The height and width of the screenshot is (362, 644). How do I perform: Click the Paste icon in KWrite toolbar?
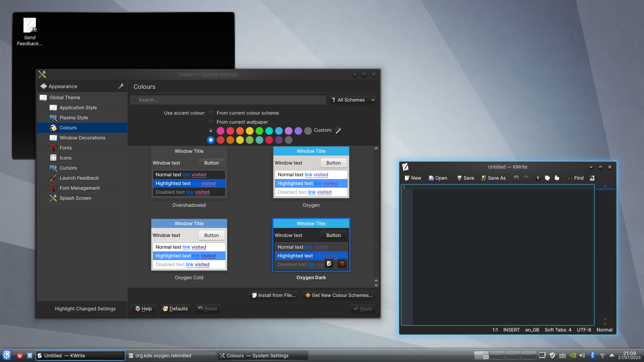pyautogui.click(x=557, y=178)
